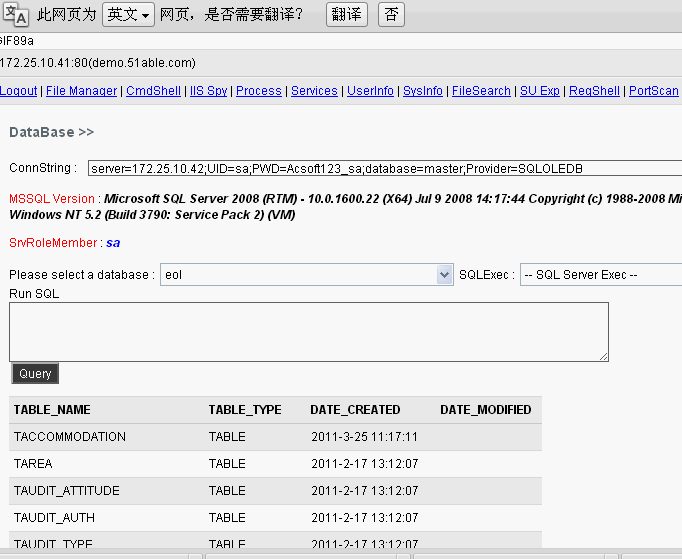Open the UserInfo link
The height and width of the screenshot is (559, 682).
pos(370,90)
